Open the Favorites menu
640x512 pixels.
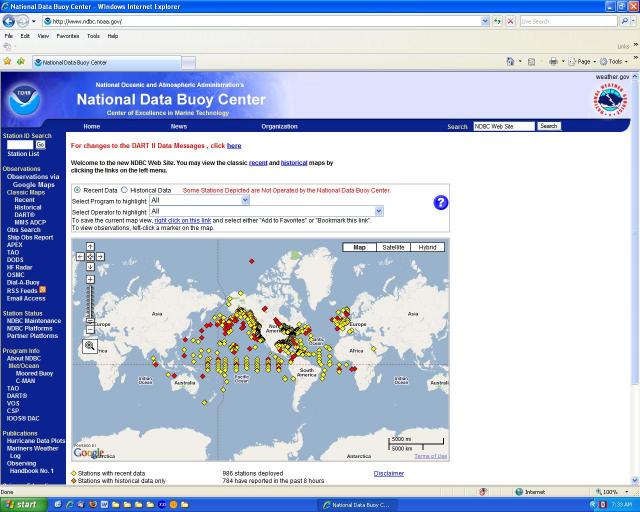pos(68,36)
